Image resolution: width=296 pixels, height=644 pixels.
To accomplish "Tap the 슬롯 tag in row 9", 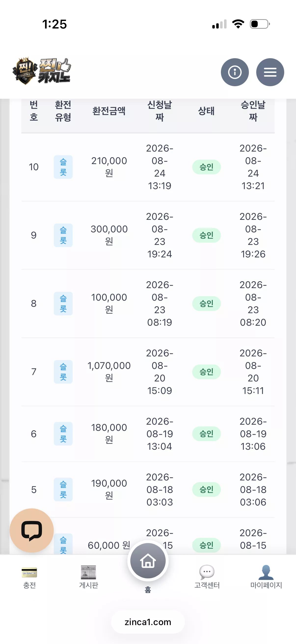I will pyautogui.click(x=63, y=235).
